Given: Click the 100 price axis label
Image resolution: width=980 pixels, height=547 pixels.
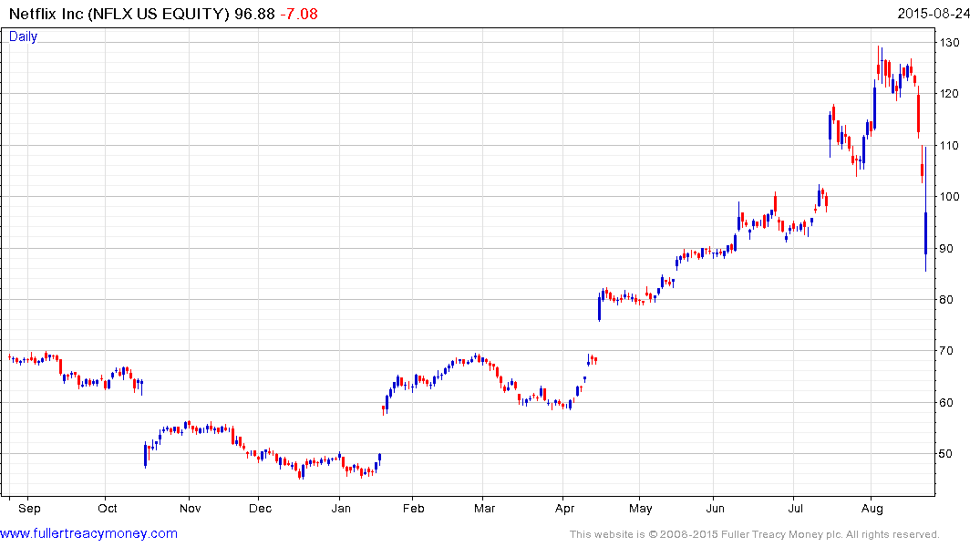Looking at the screenshot, I should click(949, 197).
